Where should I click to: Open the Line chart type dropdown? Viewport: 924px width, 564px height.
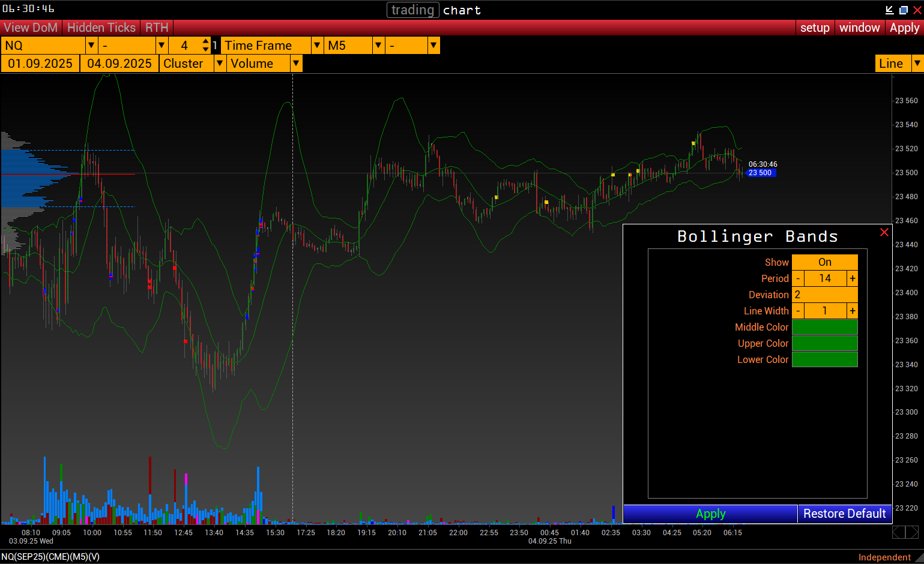917,64
